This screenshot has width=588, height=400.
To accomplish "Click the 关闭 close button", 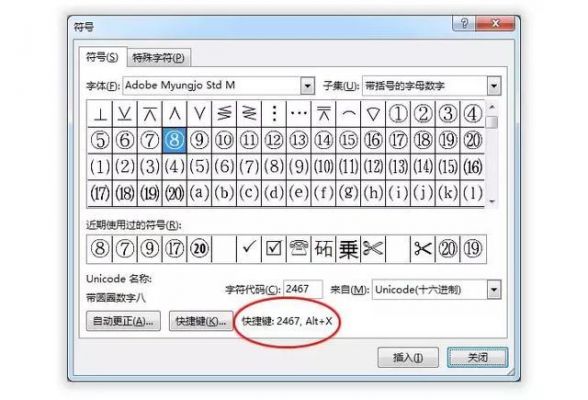I will [477, 358].
